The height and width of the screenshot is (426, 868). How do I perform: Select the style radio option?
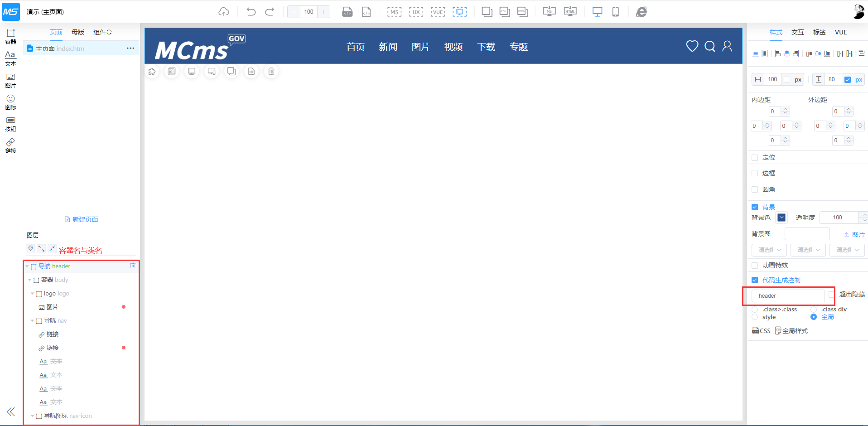click(755, 317)
